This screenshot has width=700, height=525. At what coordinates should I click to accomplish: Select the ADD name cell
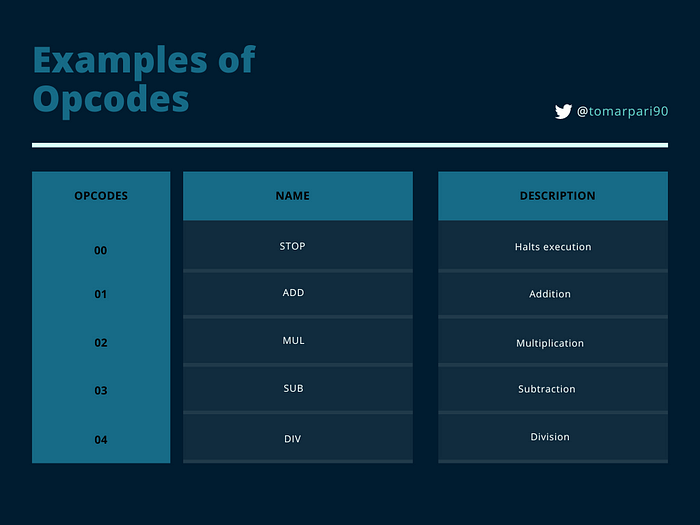click(x=298, y=294)
